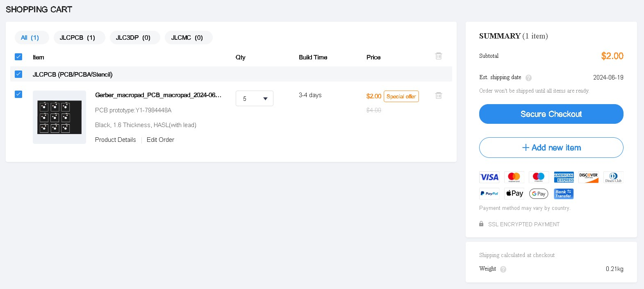Click the Build Time column header
Viewport: 644px width, 289px height.
313,57
